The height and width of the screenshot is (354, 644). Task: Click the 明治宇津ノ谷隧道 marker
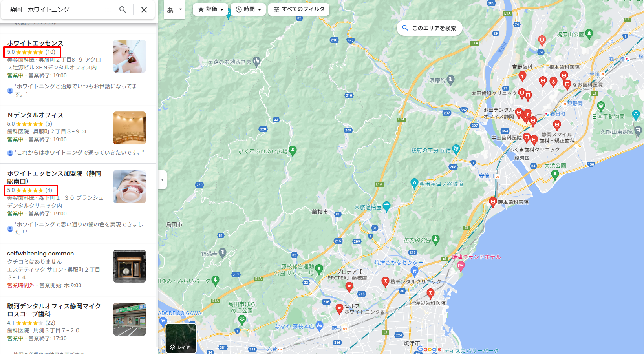414,183
